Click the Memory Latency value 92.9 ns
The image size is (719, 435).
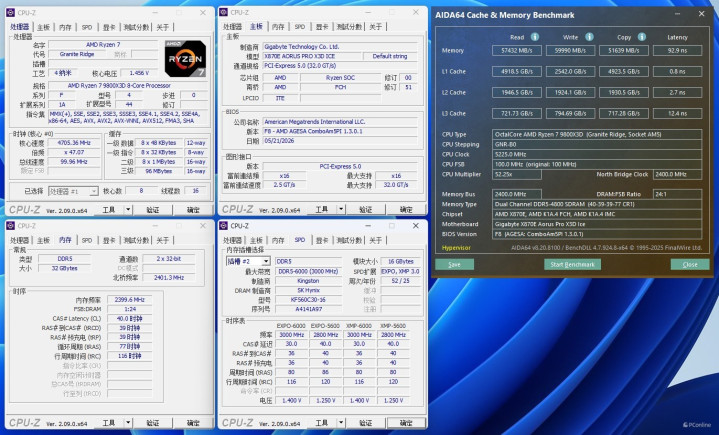pyautogui.click(x=677, y=50)
